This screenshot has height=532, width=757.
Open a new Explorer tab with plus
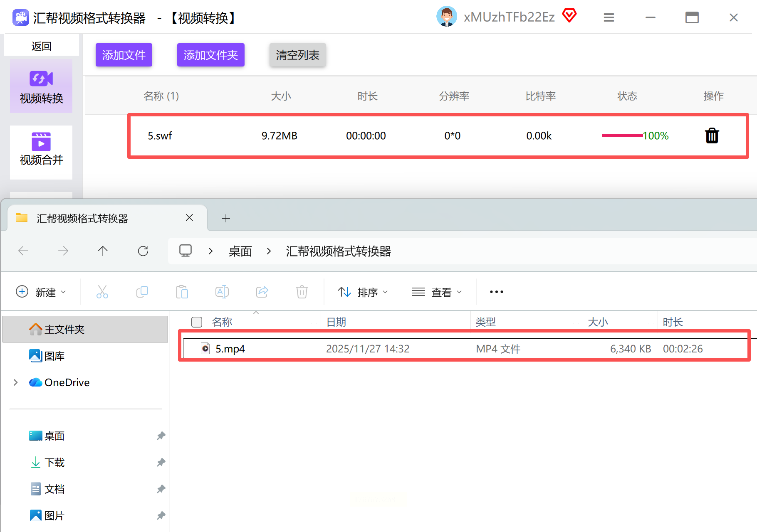[226, 218]
